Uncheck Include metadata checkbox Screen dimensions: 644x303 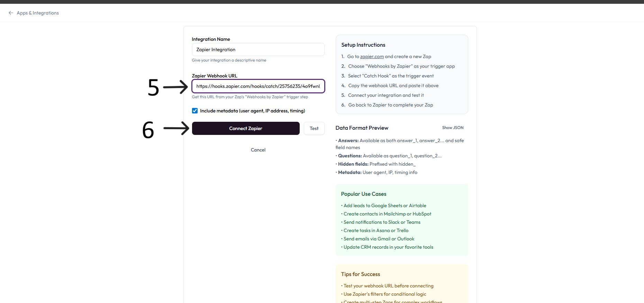point(195,111)
